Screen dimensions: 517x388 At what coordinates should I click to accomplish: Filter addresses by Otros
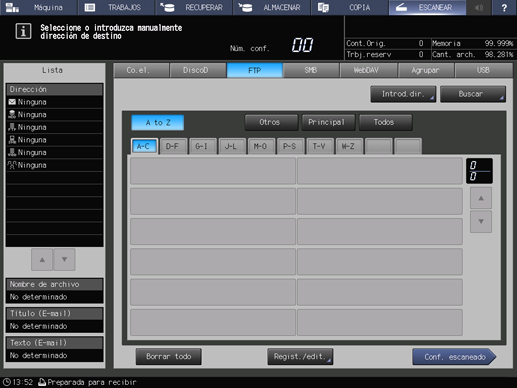[271, 122]
